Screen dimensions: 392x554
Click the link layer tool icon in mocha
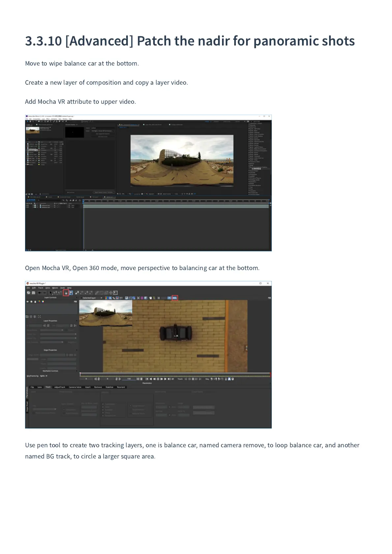click(x=97, y=293)
